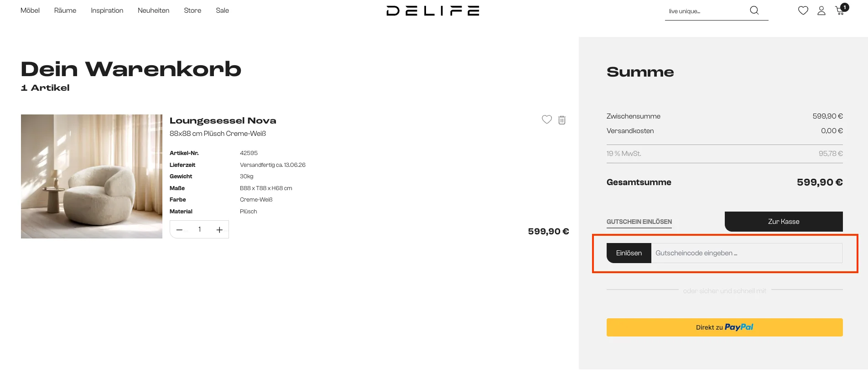Go to Inspiration section
The height and width of the screenshot is (378, 868).
(x=107, y=10)
